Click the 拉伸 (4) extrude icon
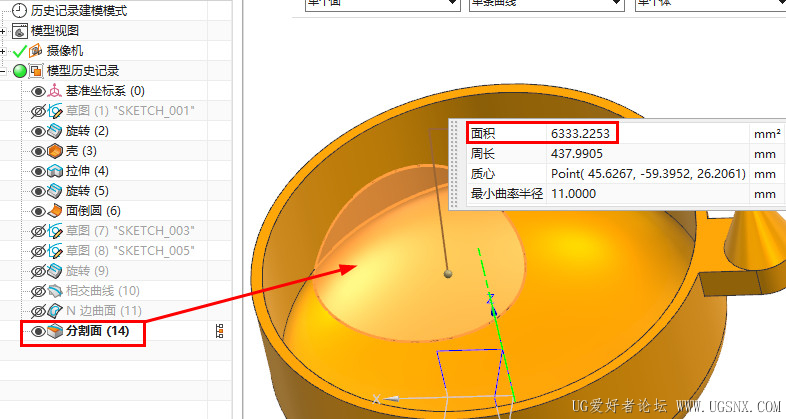The height and width of the screenshot is (419, 786). 55,171
